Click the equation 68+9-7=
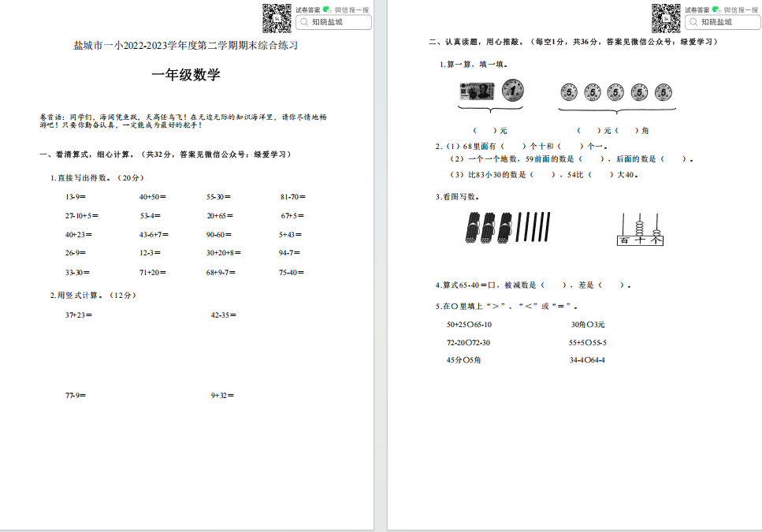The width and height of the screenshot is (762, 532). click(x=221, y=273)
